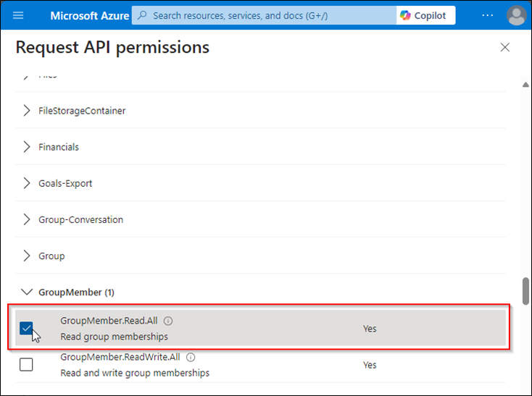This screenshot has height=396, width=532.
Task: Click the GroupMember.ReadWrite.All permission name
Action: pyautogui.click(x=120, y=357)
